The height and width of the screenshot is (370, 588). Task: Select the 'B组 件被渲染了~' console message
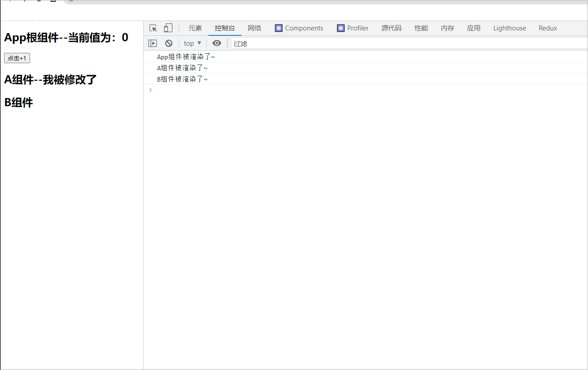(x=182, y=79)
